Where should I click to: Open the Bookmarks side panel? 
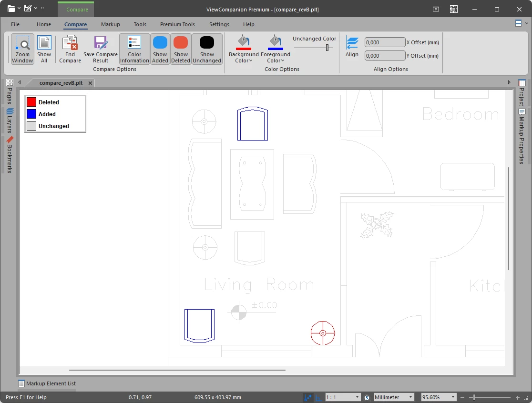(x=10, y=154)
